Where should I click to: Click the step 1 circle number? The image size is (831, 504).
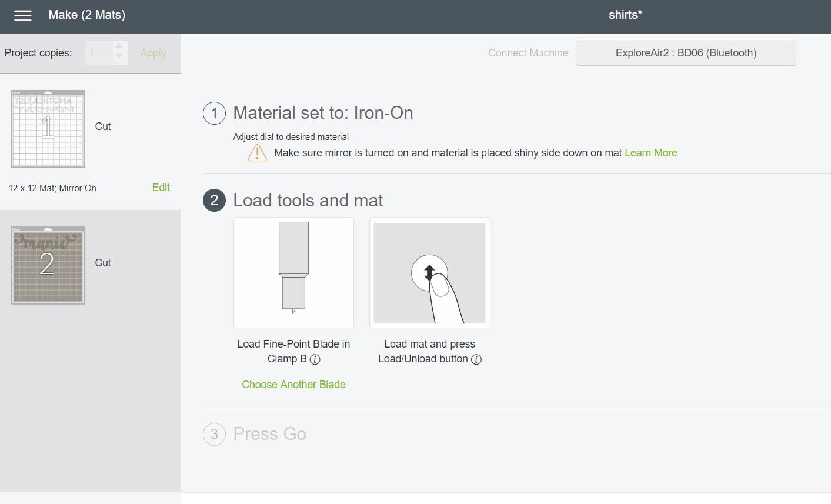(214, 113)
